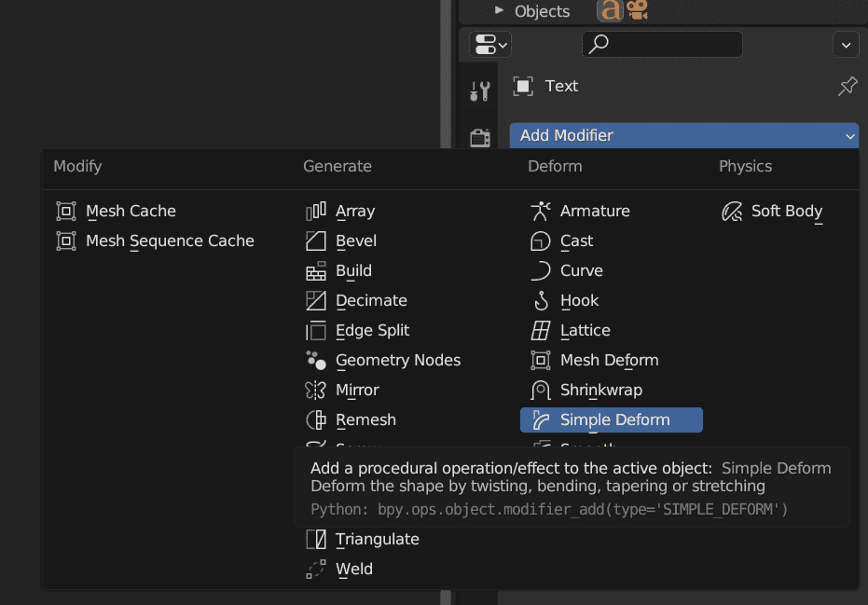Click the Build modifier brick icon
The image size is (868, 605).
316,270
